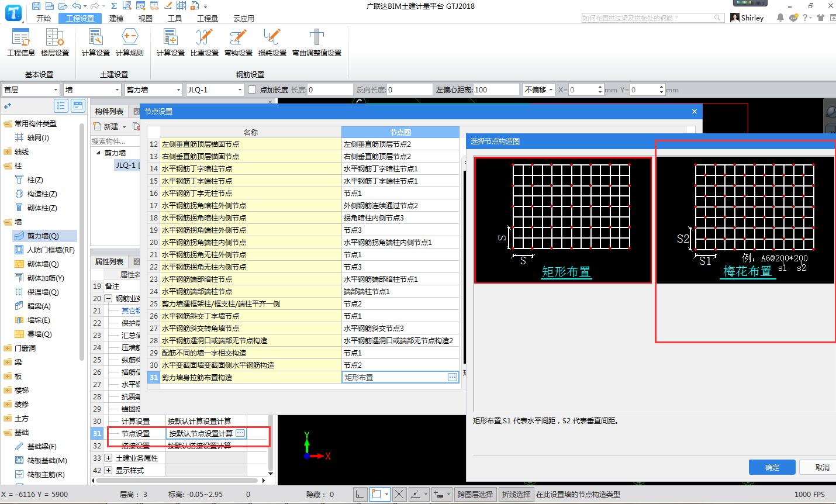Image resolution: width=836 pixels, height=504 pixels.
Task: Click 跨图层选择 status bar button
Action: 475,494
